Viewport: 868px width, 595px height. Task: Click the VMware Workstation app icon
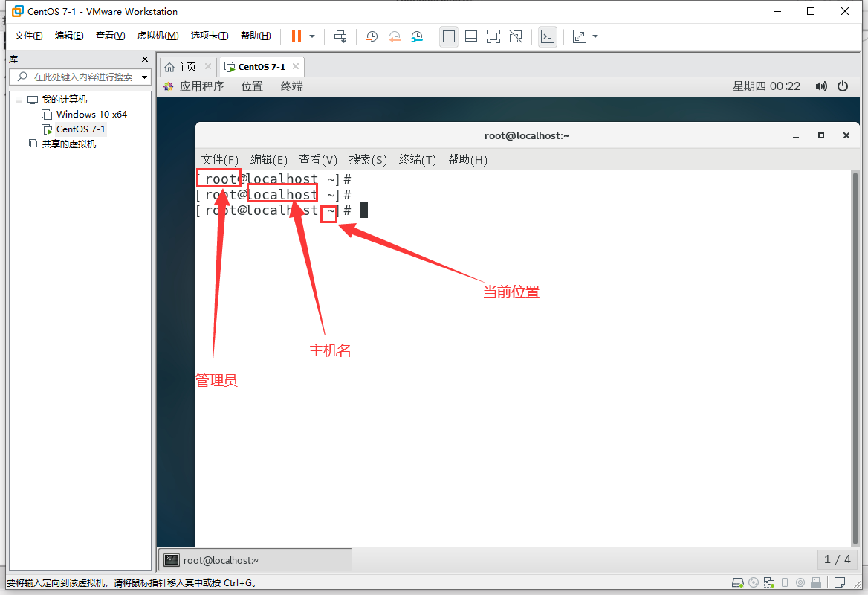pos(18,11)
